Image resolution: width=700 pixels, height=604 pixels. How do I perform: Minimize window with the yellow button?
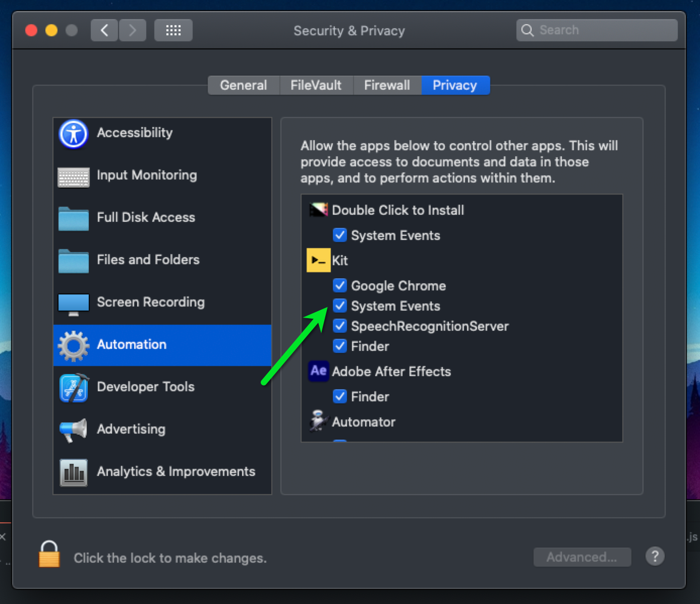[x=51, y=30]
